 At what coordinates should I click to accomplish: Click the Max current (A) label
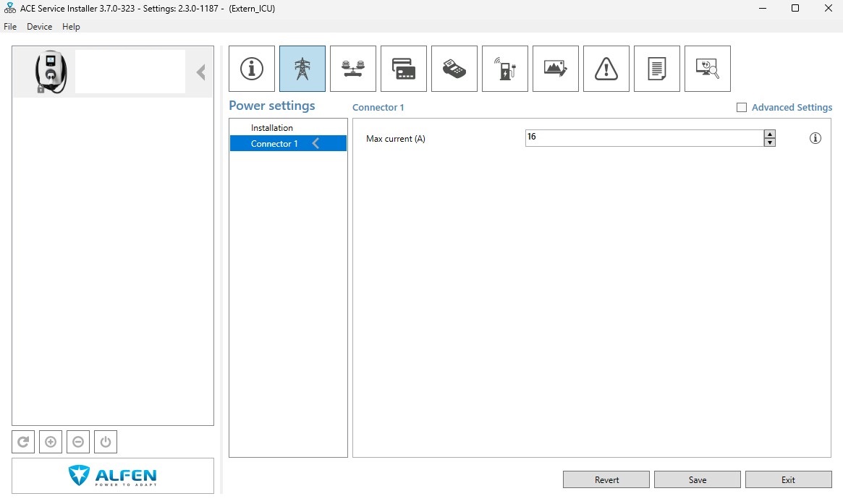point(396,139)
